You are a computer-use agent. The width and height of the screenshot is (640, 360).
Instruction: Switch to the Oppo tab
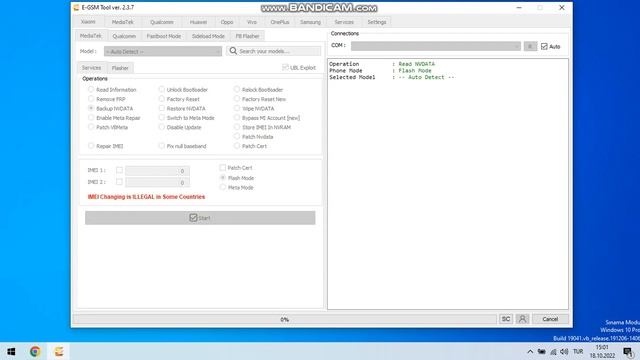click(x=227, y=22)
